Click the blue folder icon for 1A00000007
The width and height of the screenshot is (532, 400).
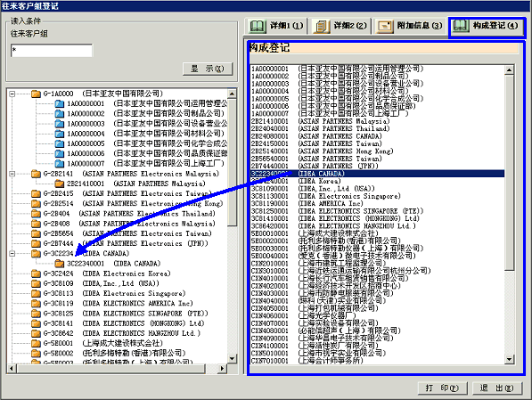tap(60, 164)
